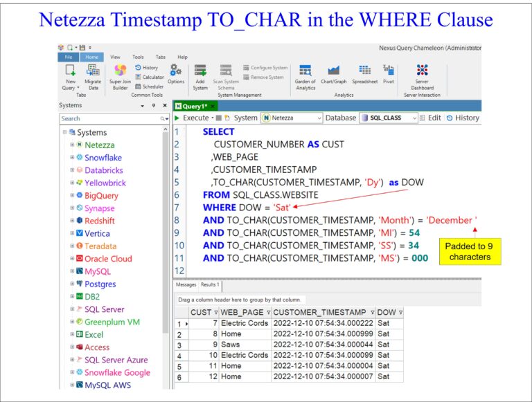Collapse the Systems root node
Screen dimensions: 532x402
pos(64,132)
